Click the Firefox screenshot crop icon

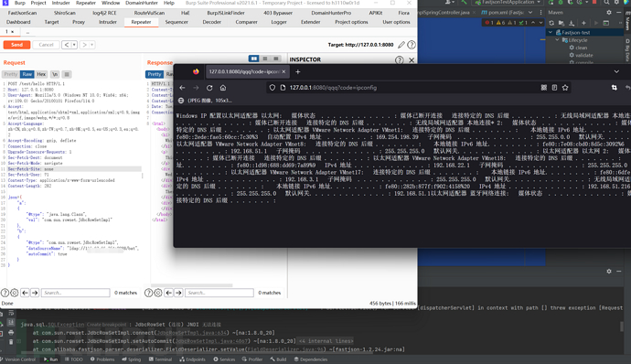click(x=615, y=88)
